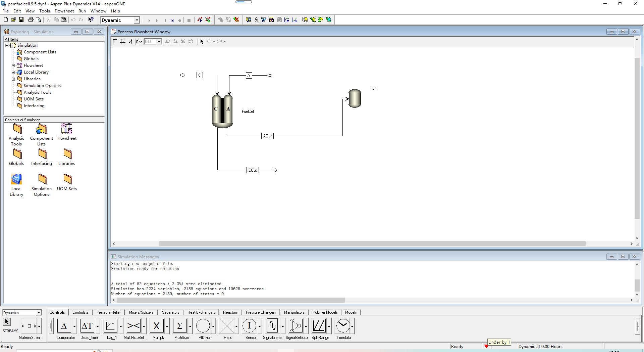644x352 pixels.
Task: Activate the select pointer above STREAMS
Action: point(7,322)
